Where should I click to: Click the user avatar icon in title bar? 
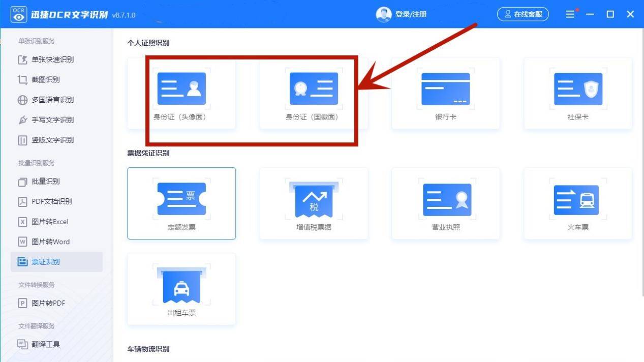tap(383, 14)
